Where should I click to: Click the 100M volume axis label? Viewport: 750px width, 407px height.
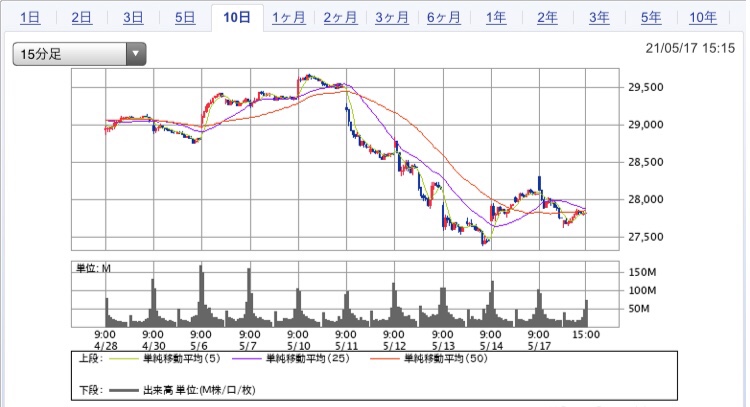642,290
